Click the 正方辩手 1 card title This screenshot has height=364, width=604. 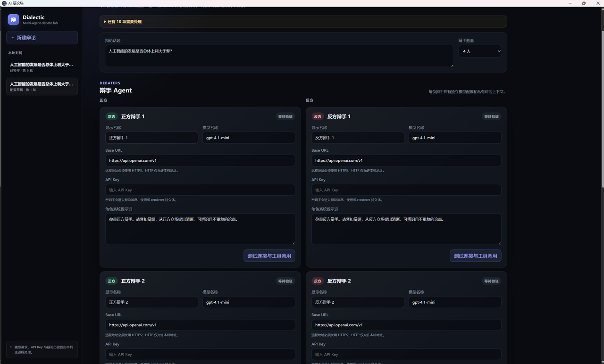point(133,116)
